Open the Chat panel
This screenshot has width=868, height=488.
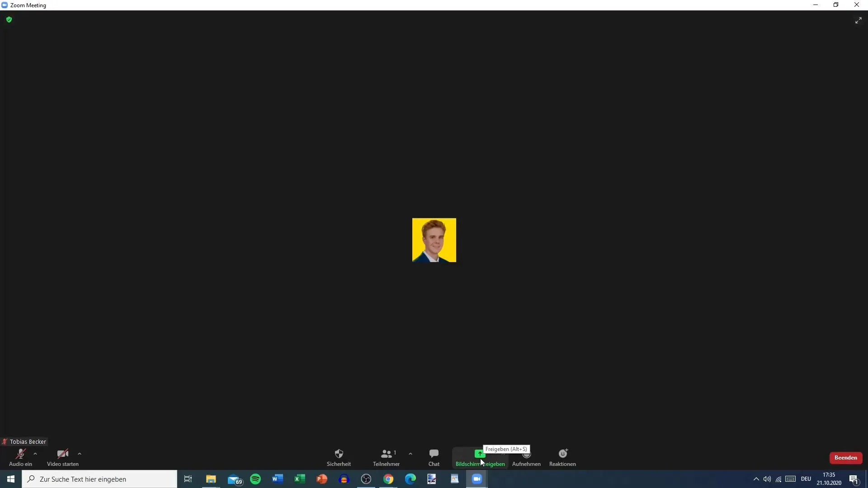click(434, 458)
